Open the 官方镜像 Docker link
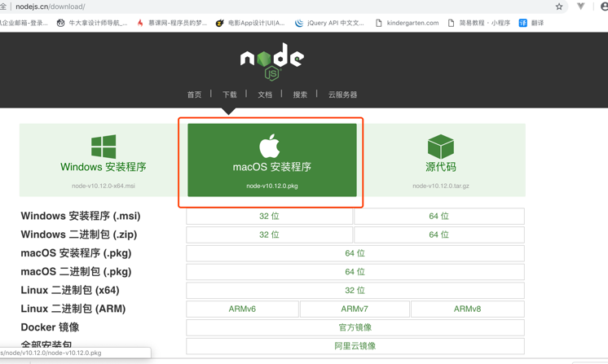This screenshot has height=364, width=608. coord(355,327)
